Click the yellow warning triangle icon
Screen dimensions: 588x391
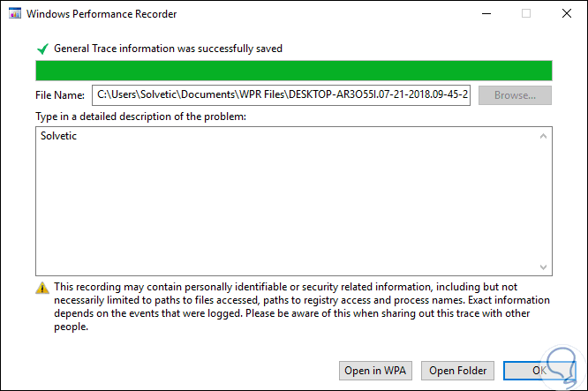click(41, 288)
